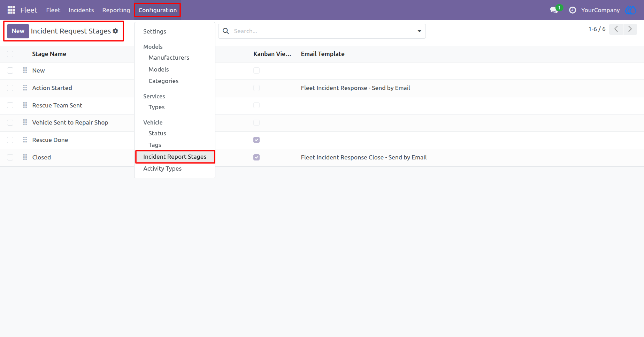
Task: Choose Tags under Vehicle
Action: (155, 145)
